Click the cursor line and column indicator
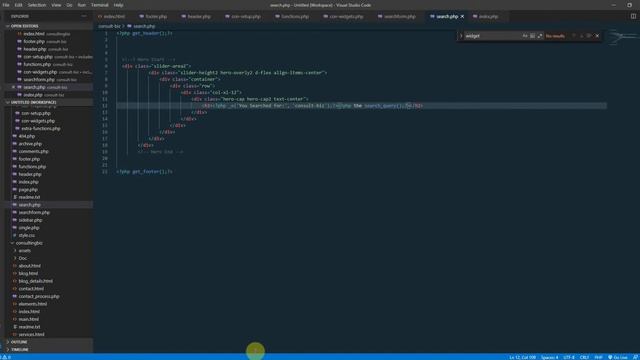Screen dimensions: 640x360 click(522, 357)
